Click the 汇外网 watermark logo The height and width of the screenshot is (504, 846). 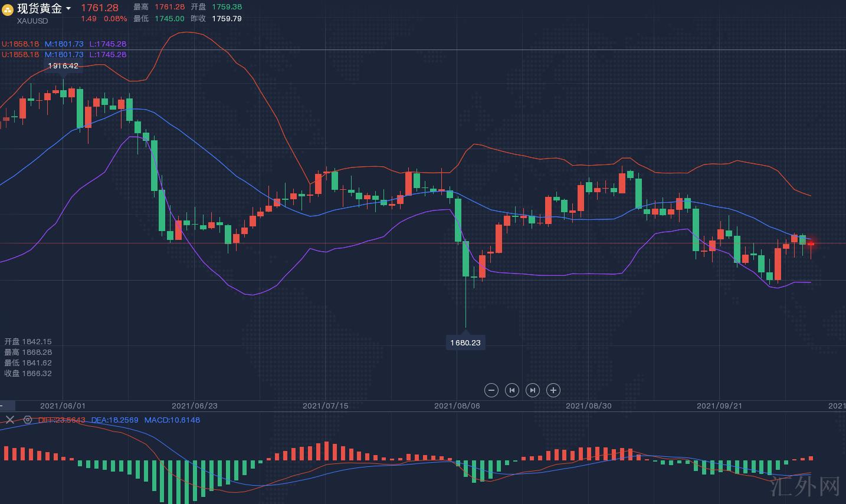click(x=805, y=487)
